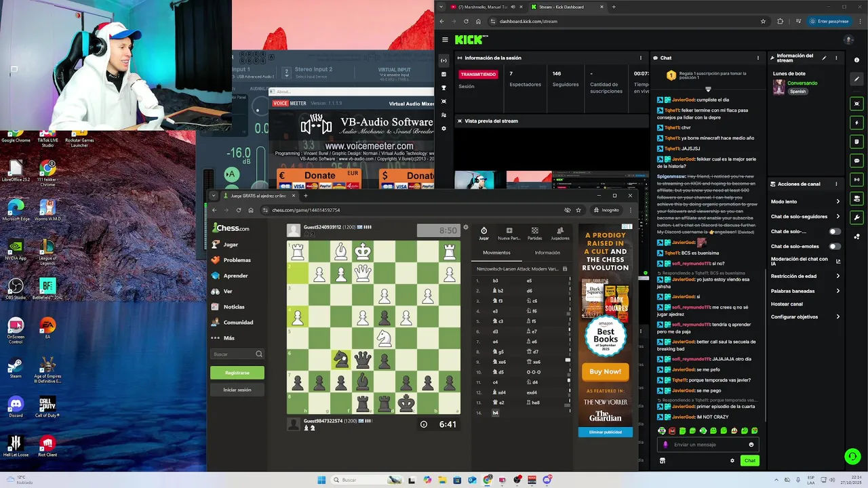Click Enviar un mensaje chat input

pyautogui.click(x=707, y=445)
